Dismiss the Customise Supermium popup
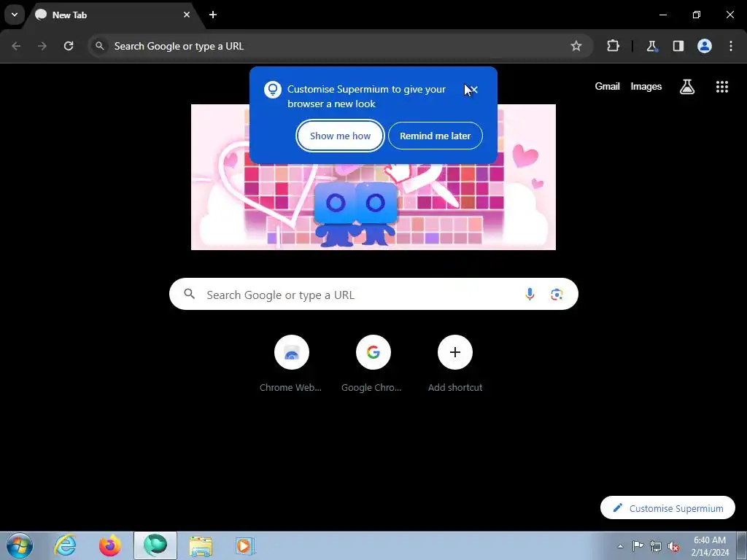Viewport: 747px width, 560px height. coord(473,90)
